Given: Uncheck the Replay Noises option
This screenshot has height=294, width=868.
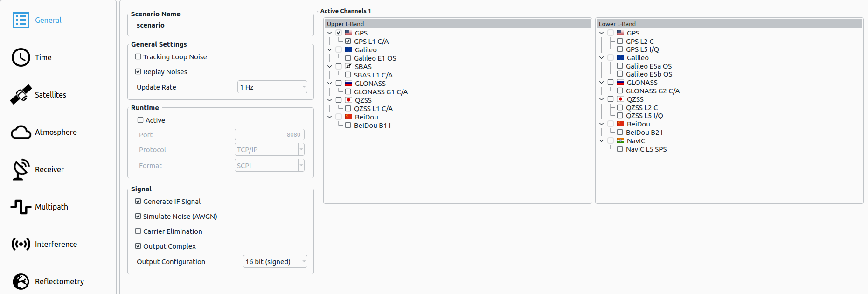Looking at the screenshot, I should coord(138,72).
